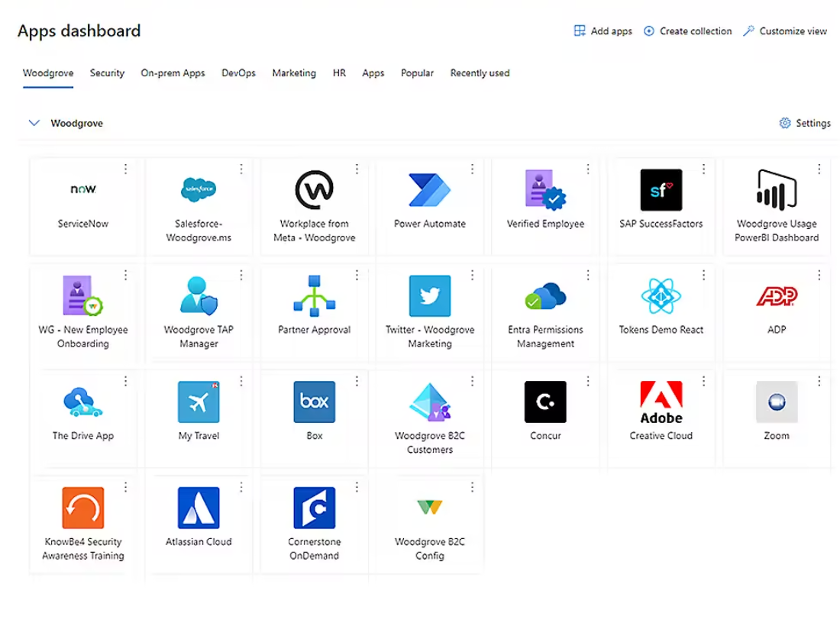Open options menu for The Drive App tile

[125, 381]
